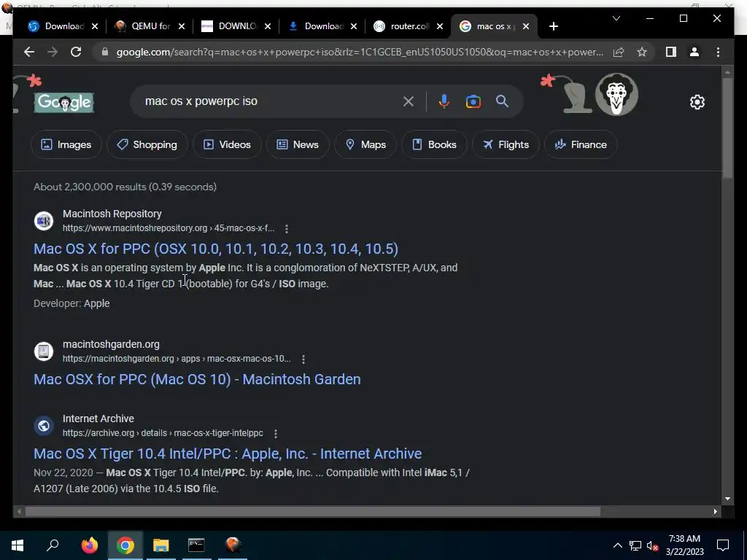The width and height of the screenshot is (747, 560).
Task: Show hidden system tray icons
Action: [617, 545]
